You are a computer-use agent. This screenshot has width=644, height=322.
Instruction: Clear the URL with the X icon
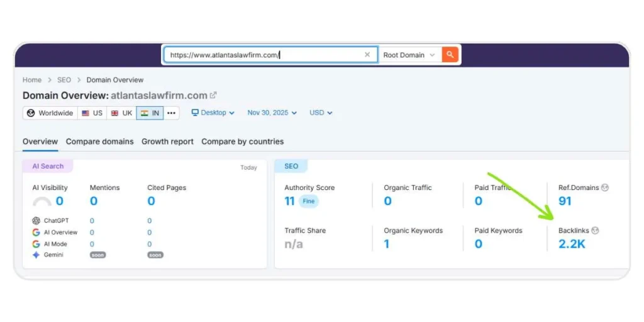(x=367, y=55)
